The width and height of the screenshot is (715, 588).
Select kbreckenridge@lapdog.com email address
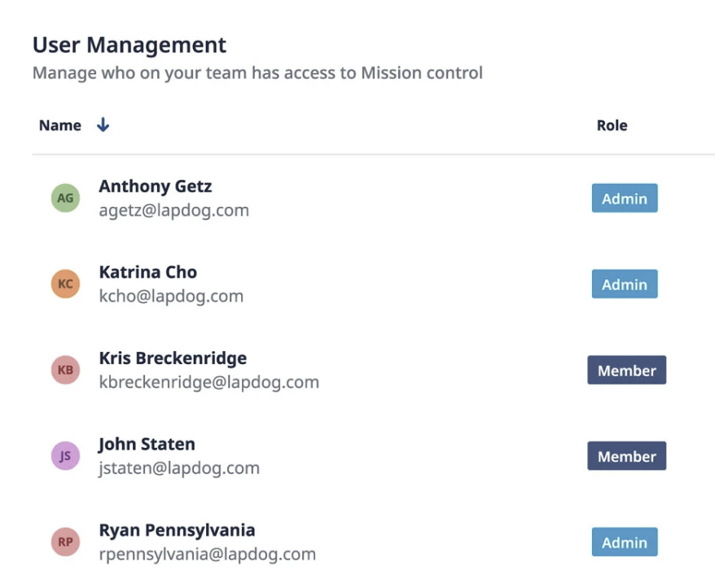(208, 382)
